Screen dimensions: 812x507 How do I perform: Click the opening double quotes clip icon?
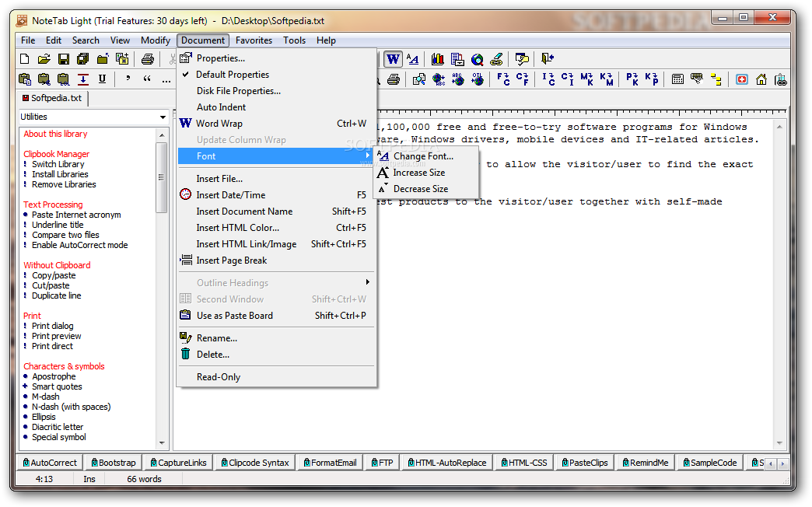pyautogui.click(x=147, y=79)
